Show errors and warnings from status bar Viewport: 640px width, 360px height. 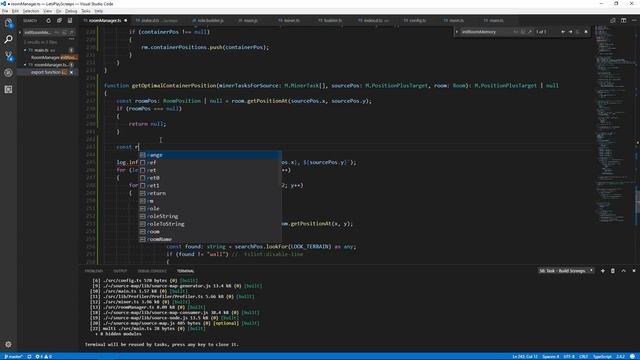coord(43,357)
